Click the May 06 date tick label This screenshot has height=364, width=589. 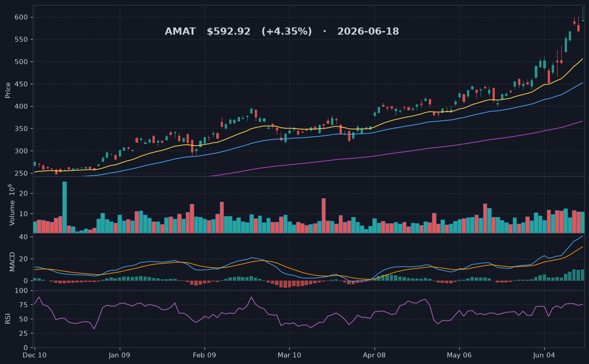459,354
